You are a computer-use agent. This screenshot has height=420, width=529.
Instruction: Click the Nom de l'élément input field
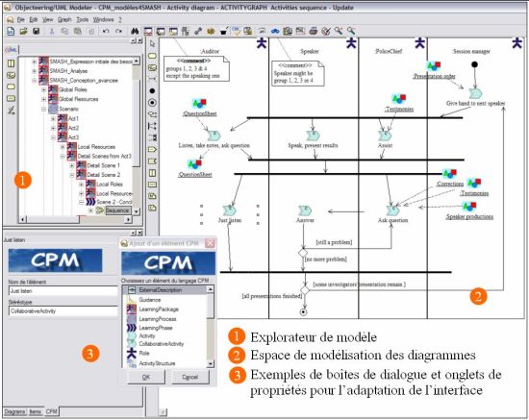click(63, 291)
